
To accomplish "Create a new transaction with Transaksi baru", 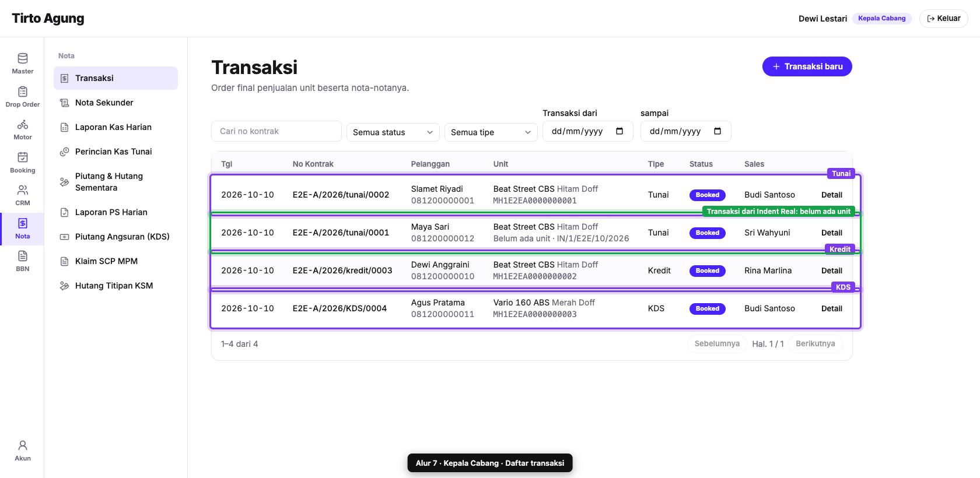I will tap(807, 66).
